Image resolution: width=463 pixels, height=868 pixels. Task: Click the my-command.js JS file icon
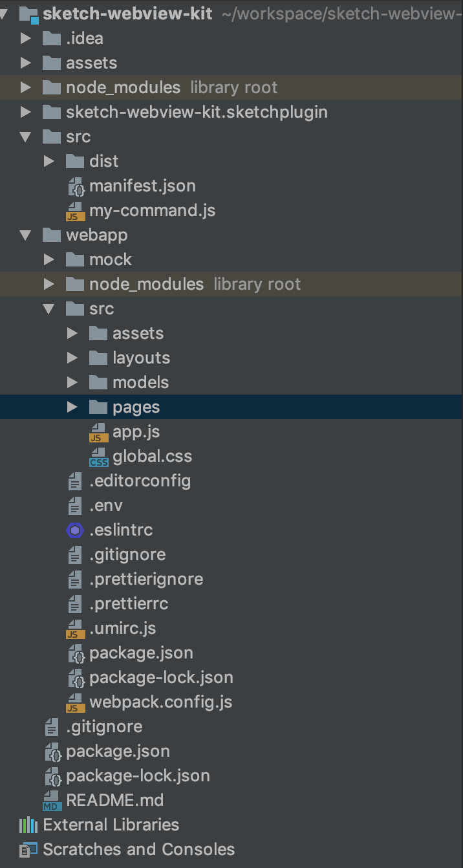point(76,211)
